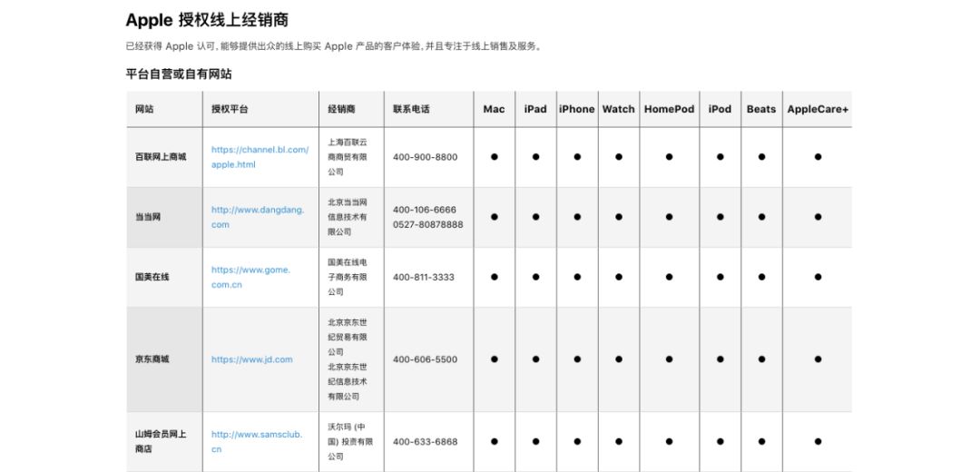
Task: Click the Apple 授权线上经销商 heading
Action: [x=207, y=20]
